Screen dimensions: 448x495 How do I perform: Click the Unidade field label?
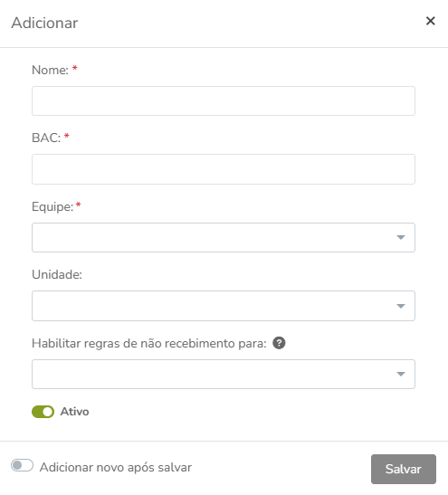tap(57, 275)
